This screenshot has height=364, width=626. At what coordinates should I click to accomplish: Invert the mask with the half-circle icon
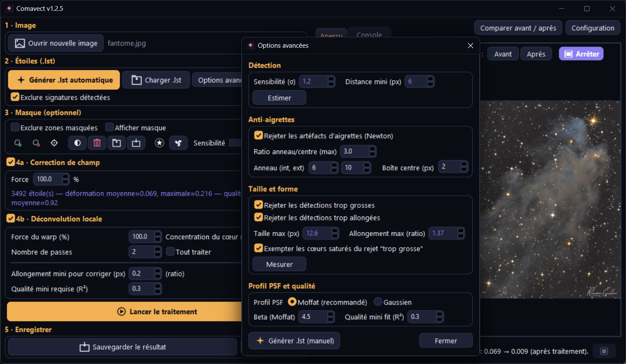click(78, 143)
